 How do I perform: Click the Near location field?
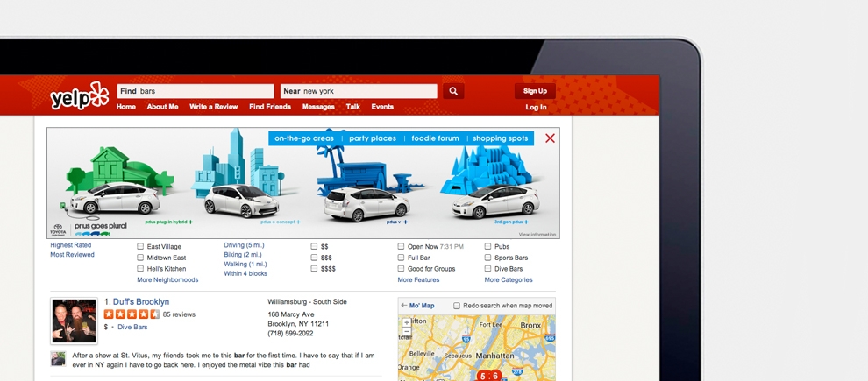coord(359,91)
